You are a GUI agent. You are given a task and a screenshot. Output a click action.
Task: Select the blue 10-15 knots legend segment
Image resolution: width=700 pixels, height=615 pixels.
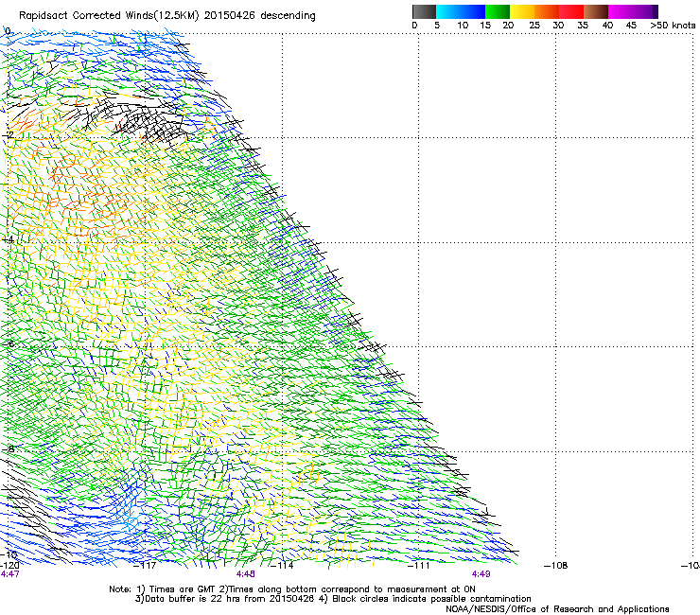473,11
